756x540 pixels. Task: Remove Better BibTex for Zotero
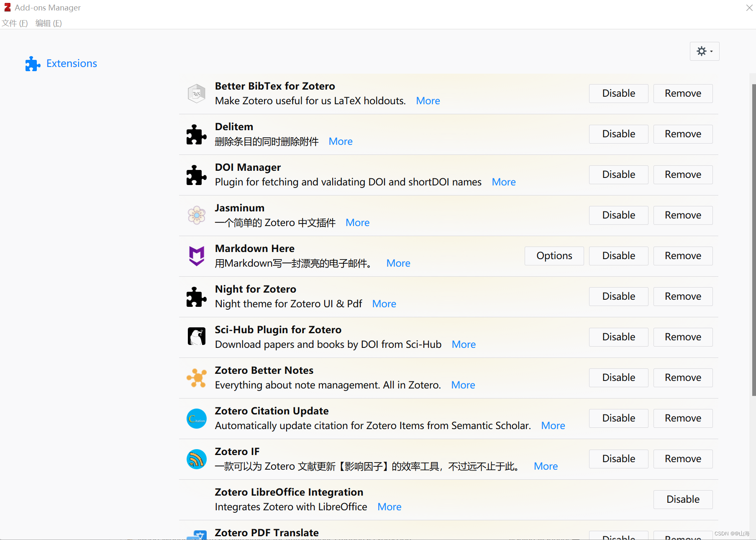[x=683, y=93]
